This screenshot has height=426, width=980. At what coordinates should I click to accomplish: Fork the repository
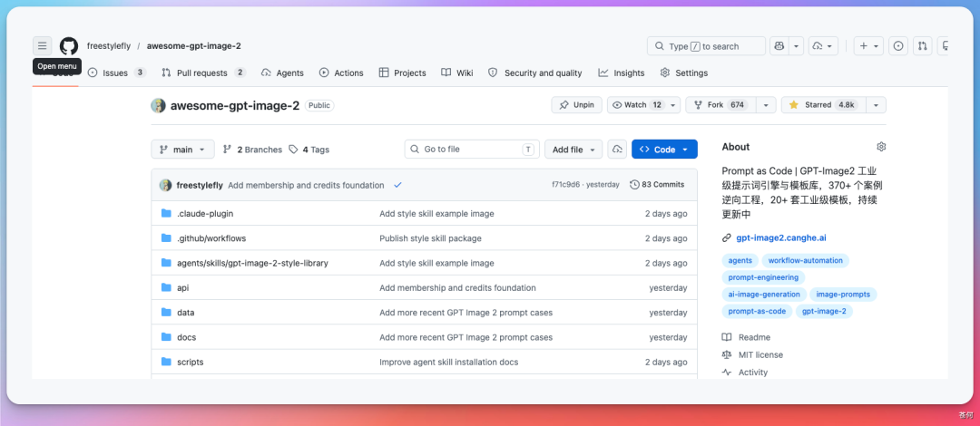tap(720, 105)
